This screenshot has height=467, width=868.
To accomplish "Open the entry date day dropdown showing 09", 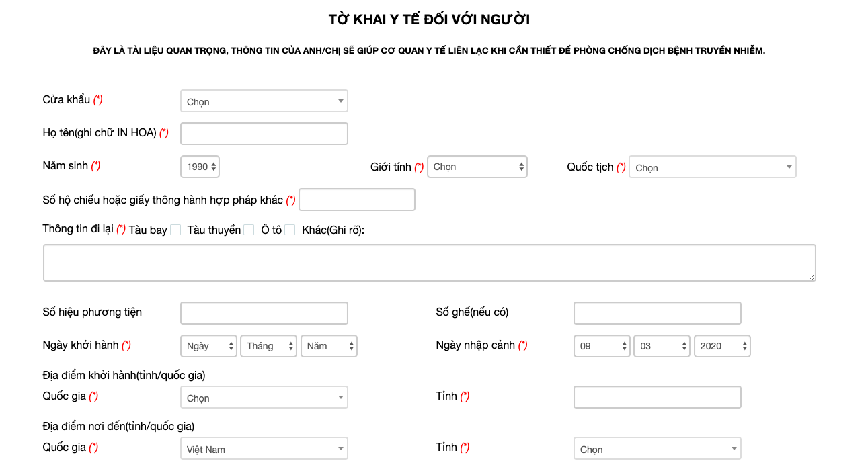I will point(601,345).
